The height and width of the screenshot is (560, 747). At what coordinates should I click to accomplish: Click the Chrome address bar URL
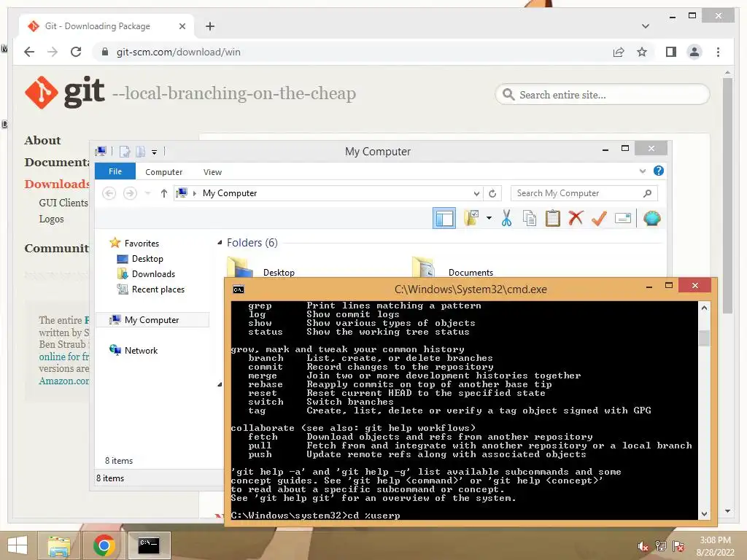pyautogui.click(x=178, y=52)
